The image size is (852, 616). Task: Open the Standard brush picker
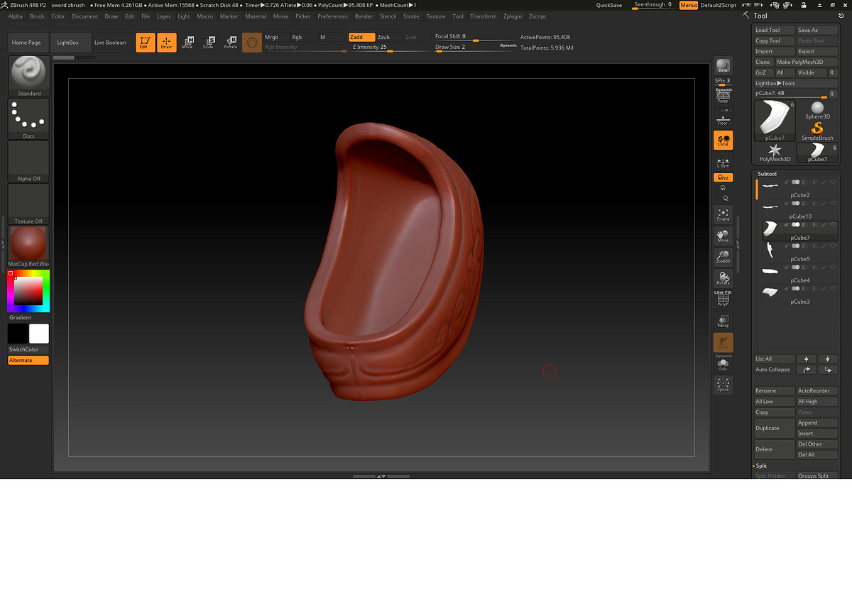pos(29,76)
